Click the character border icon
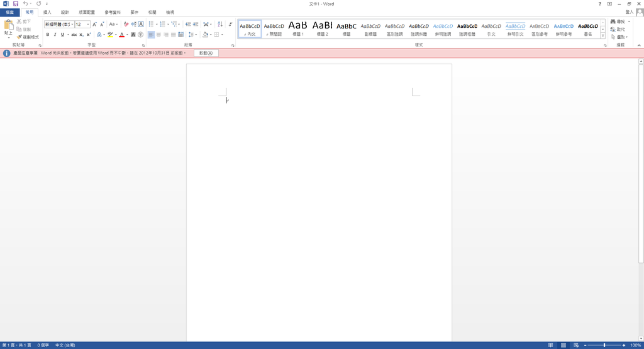 point(141,25)
